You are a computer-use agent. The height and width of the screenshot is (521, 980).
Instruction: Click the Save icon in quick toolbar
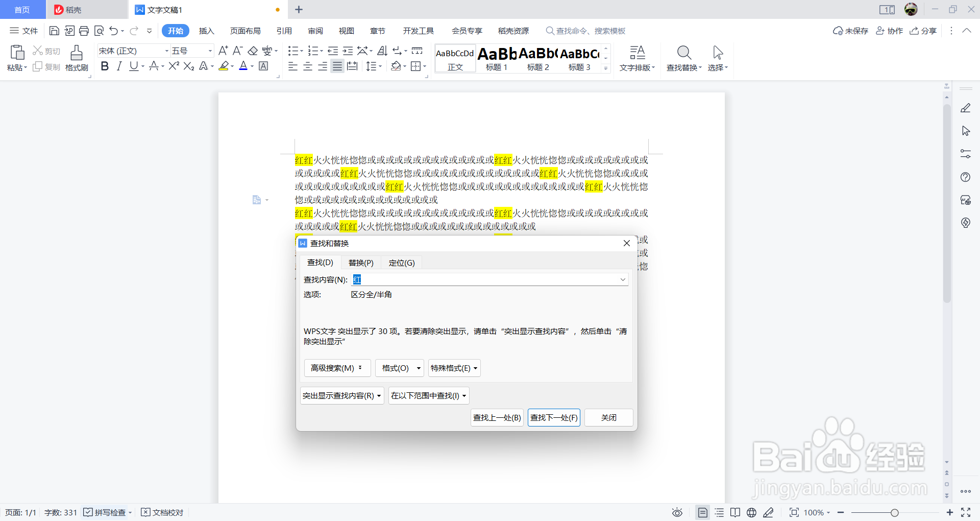[54, 31]
